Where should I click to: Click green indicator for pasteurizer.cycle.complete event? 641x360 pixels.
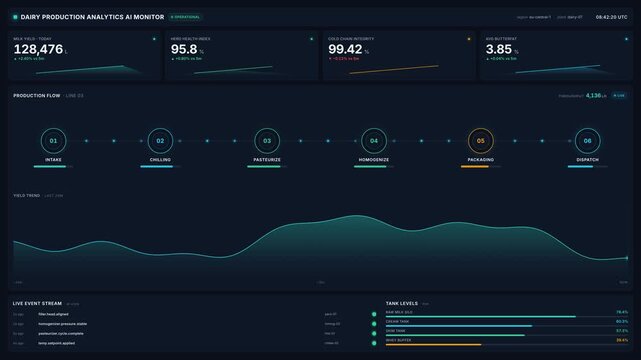coord(374,333)
